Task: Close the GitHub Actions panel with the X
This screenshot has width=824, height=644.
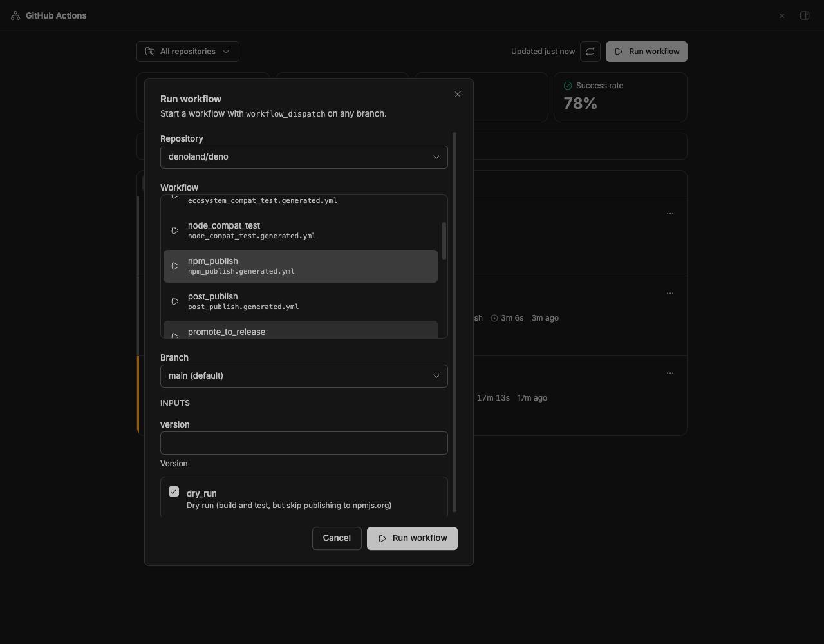Action: click(x=782, y=15)
